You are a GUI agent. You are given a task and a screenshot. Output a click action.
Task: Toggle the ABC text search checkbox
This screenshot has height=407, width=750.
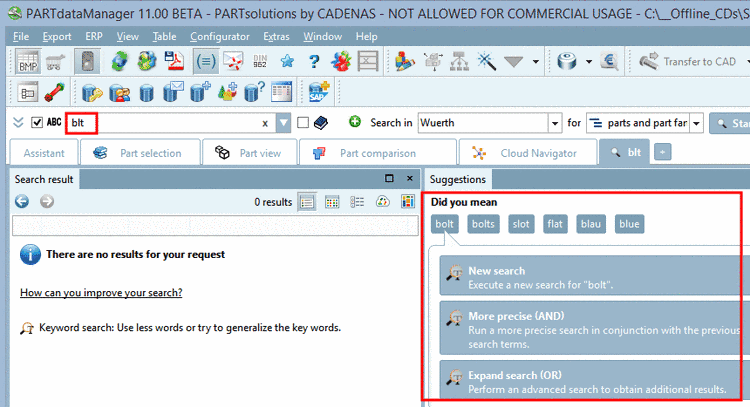pos(37,123)
